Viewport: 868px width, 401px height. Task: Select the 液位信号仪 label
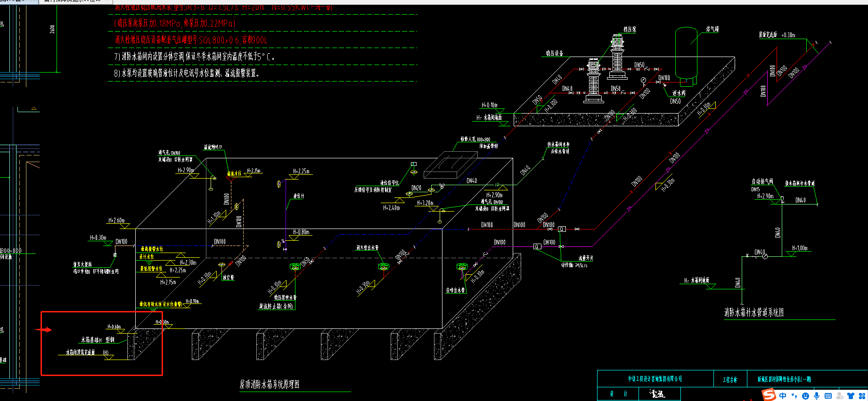point(389,183)
